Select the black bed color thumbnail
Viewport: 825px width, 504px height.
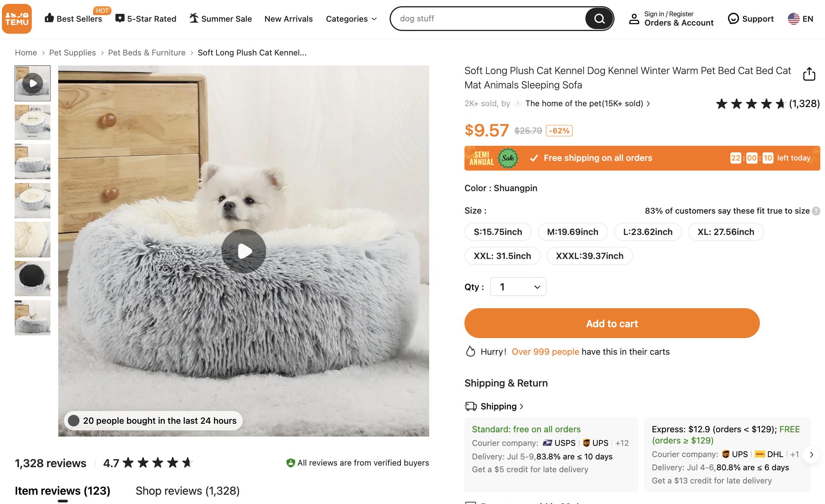(33, 278)
